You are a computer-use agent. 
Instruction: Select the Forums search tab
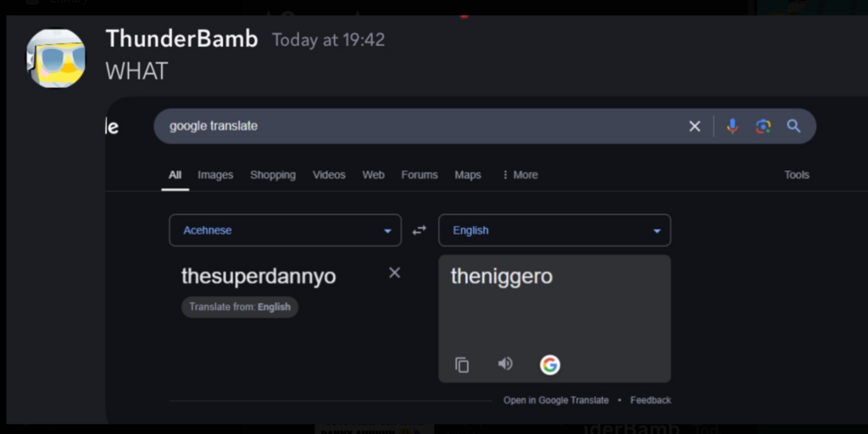coord(420,175)
